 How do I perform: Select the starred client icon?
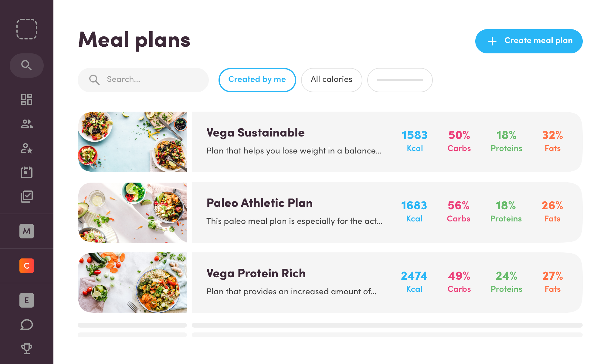[x=27, y=148]
